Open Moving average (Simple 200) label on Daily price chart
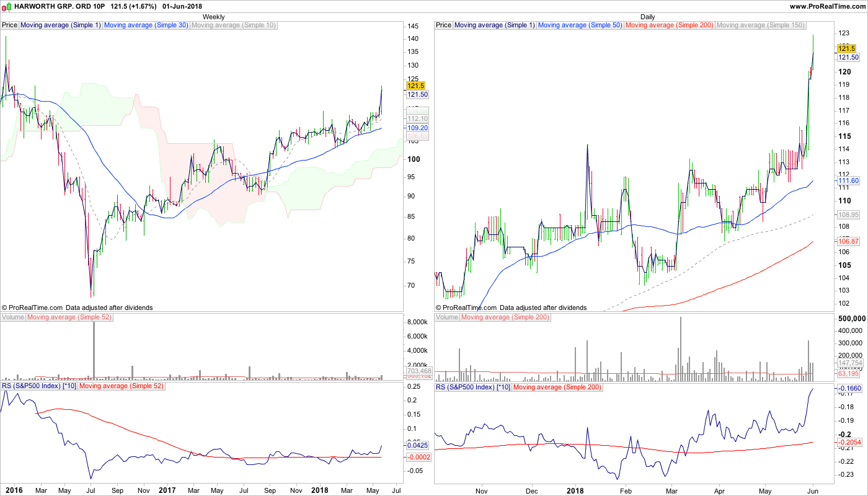Screen dimensions: 868x496 tap(670, 25)
